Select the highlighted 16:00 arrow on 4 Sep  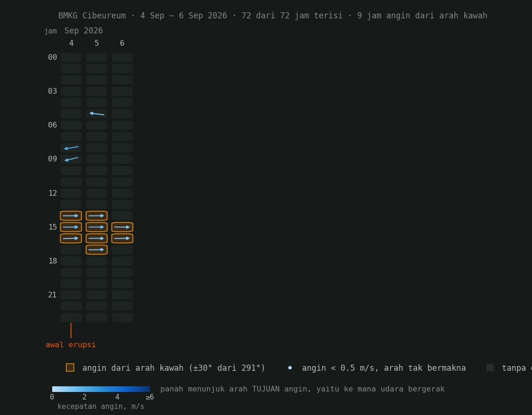click(71, 238)
